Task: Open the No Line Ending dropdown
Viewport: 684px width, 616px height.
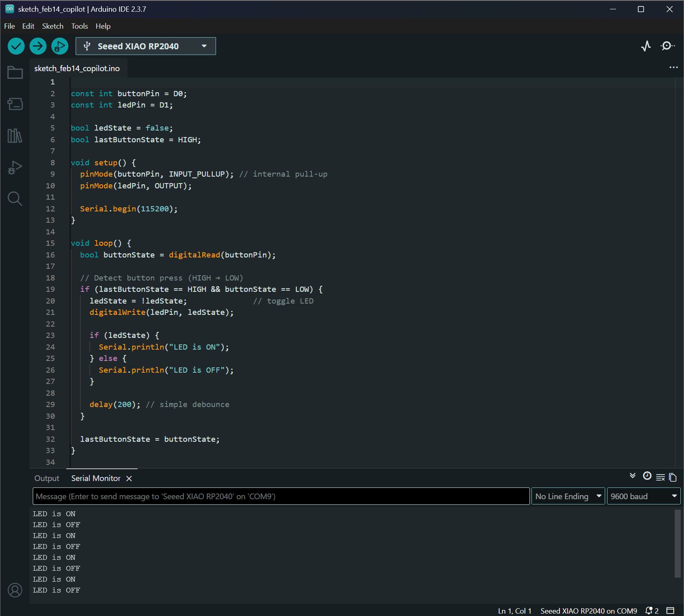Action: [568, 496]
